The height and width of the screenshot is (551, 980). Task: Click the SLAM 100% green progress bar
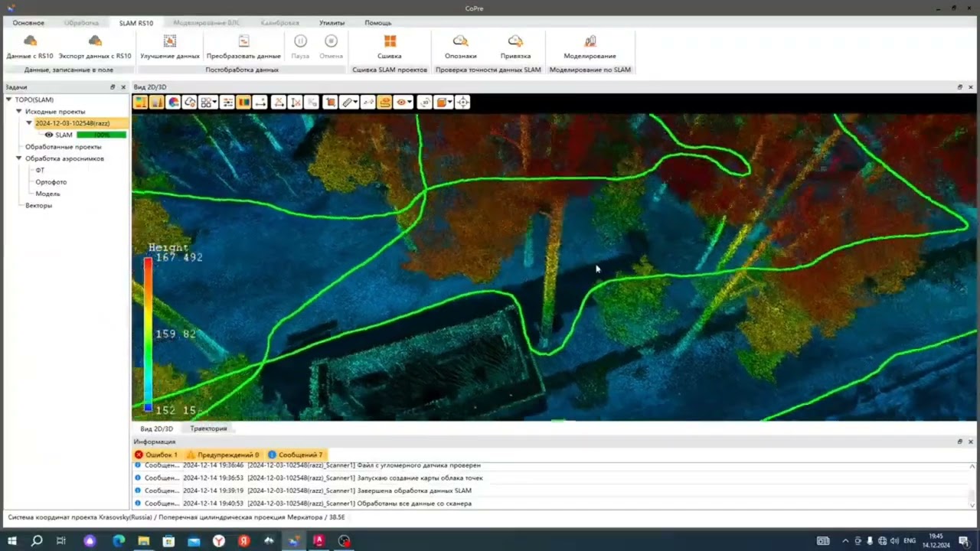pos(101,135)
